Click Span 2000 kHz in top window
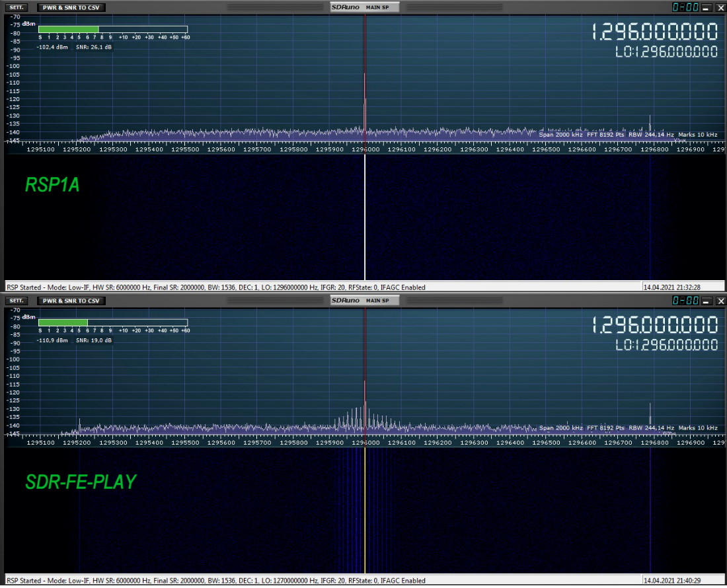The height and width of the screenshot is (588, 727). pyautogui.click(x=560, y=135)
